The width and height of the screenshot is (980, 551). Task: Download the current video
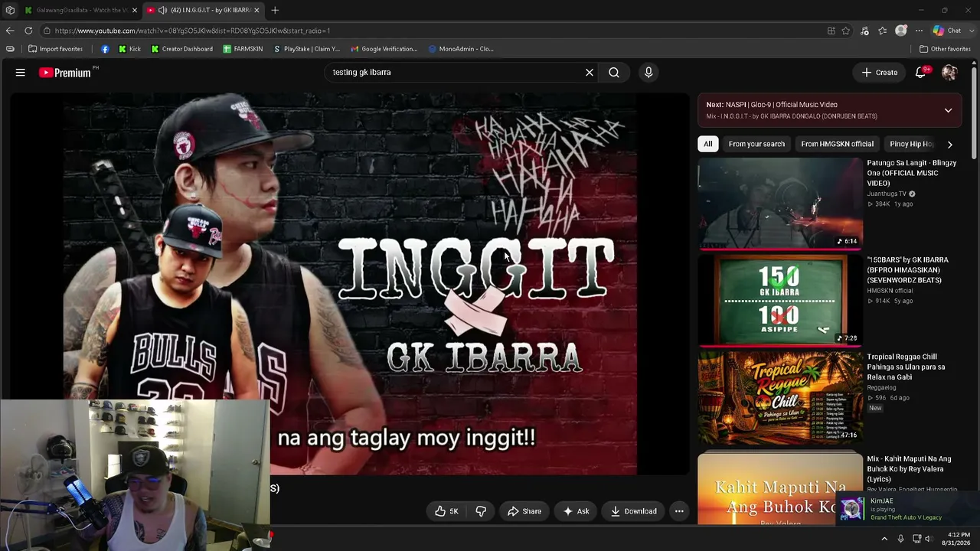[633, 511]
